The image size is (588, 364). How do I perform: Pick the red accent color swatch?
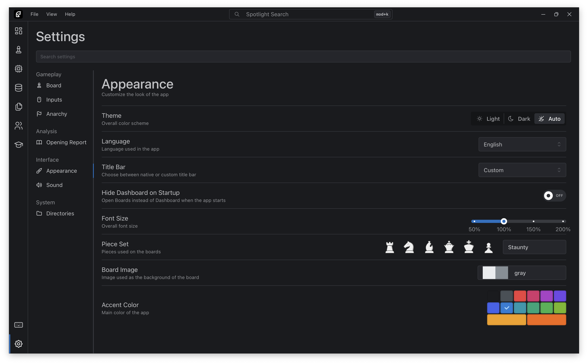click(520, 296)
